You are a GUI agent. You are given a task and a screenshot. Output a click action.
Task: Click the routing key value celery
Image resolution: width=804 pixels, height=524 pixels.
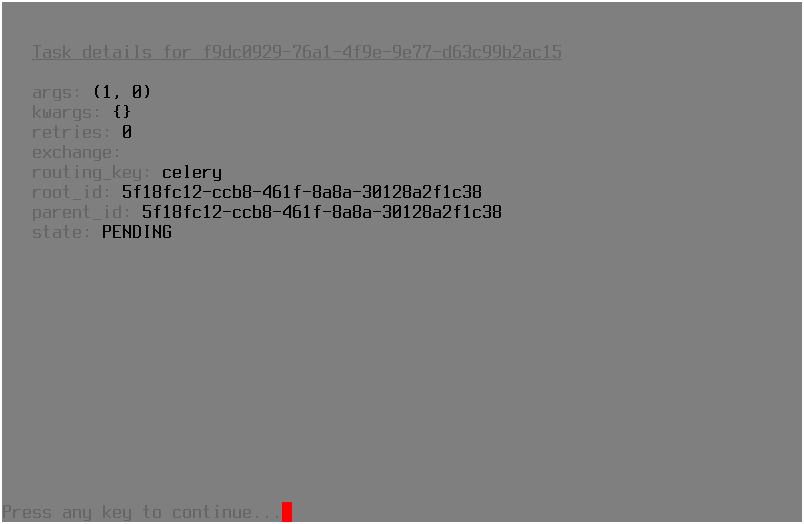(x=192, y=172)
